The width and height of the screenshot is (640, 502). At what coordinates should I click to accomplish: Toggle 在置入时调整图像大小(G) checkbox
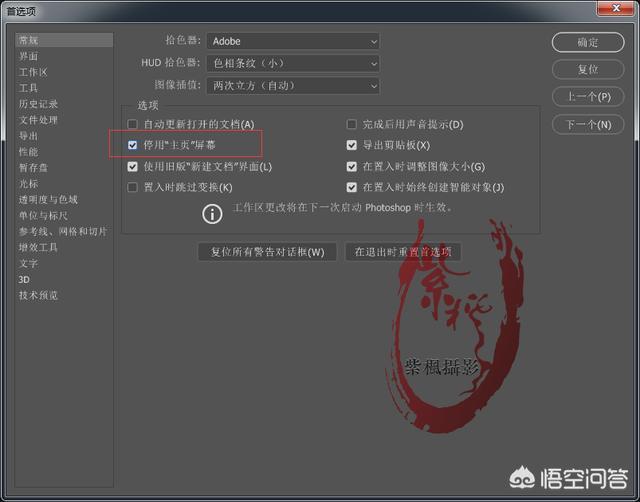(351, 166)
